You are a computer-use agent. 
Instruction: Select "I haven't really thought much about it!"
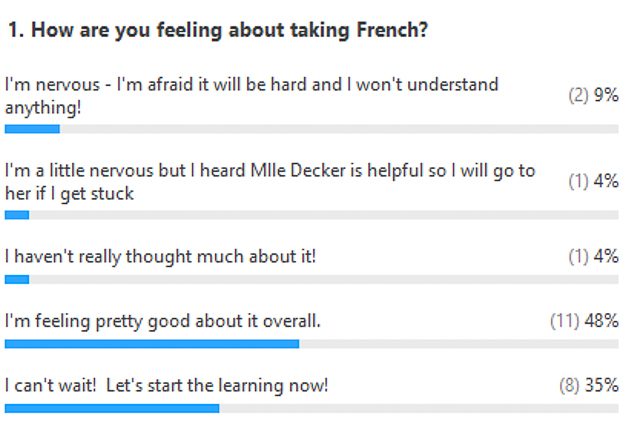pos(160,257)
